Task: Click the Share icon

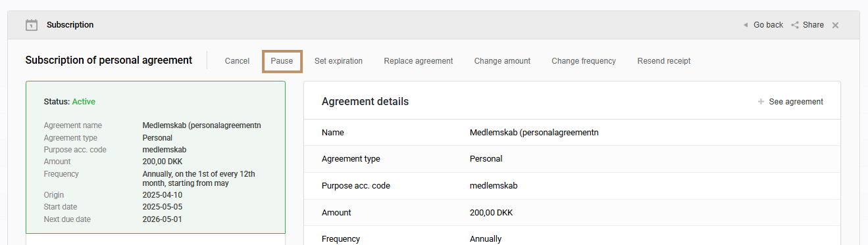Action: click(x=795, y=25)
